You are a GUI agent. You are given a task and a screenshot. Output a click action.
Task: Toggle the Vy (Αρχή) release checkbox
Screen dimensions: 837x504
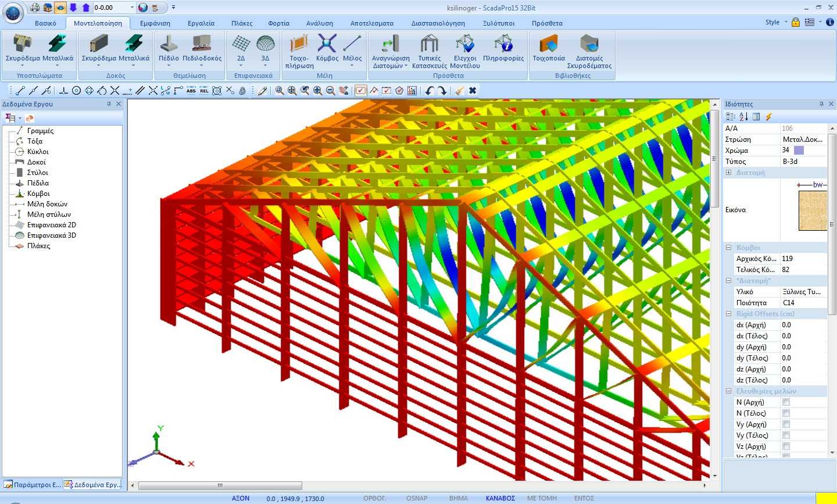(x=786, y=424)
